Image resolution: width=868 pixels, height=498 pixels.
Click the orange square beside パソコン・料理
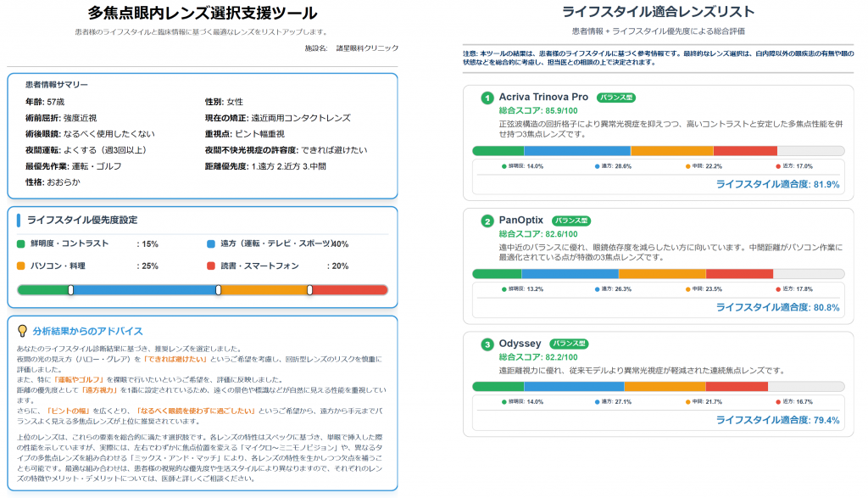pos(21,266)
